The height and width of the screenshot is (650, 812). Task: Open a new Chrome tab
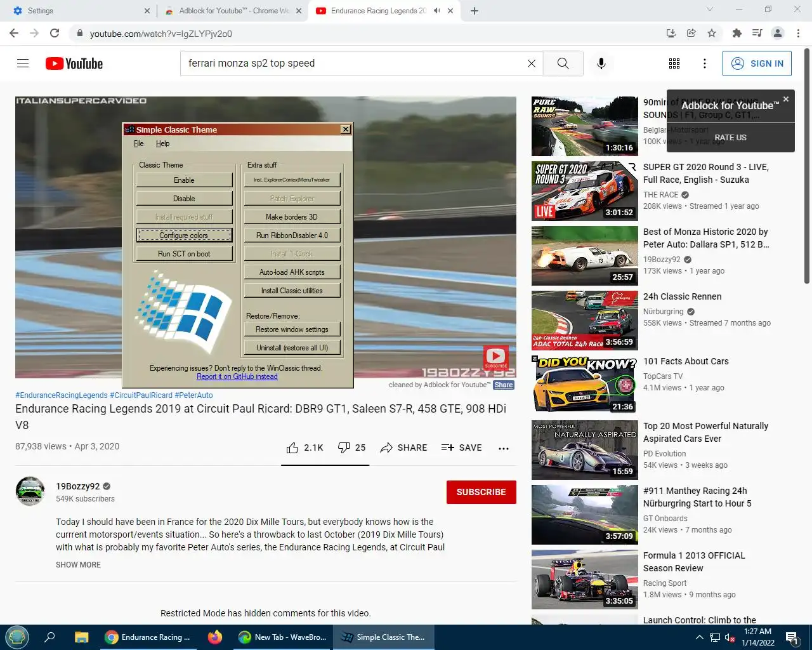(475, 11)
